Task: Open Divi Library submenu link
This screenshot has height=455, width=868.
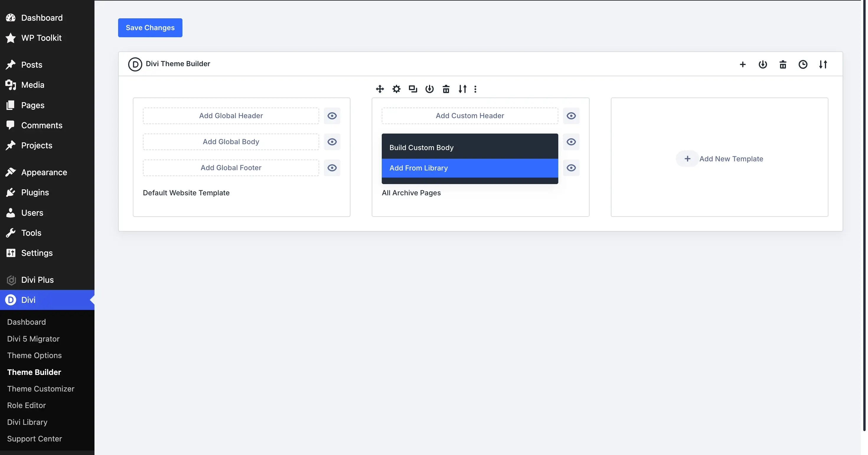Action: (27, 422)
